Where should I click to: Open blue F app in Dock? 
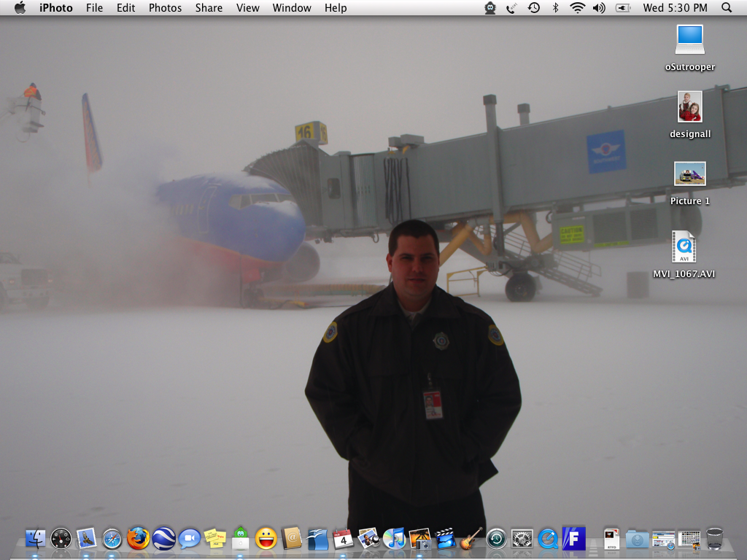573,539
